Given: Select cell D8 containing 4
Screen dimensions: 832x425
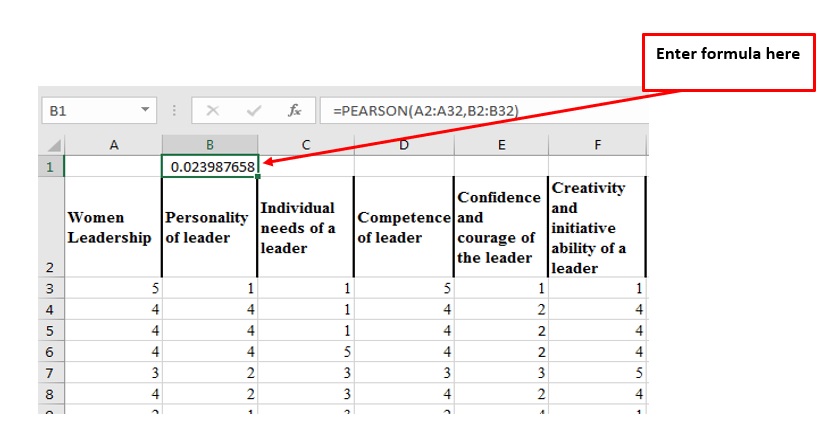Looking at the screenshot, I should coord(404,394).
